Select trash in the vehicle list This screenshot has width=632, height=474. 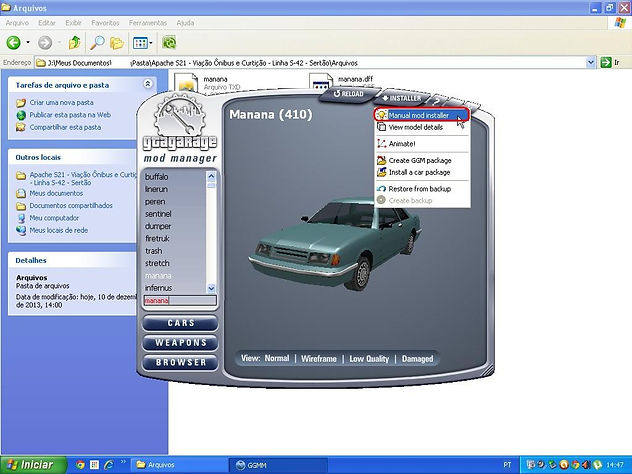coord(154,251)
